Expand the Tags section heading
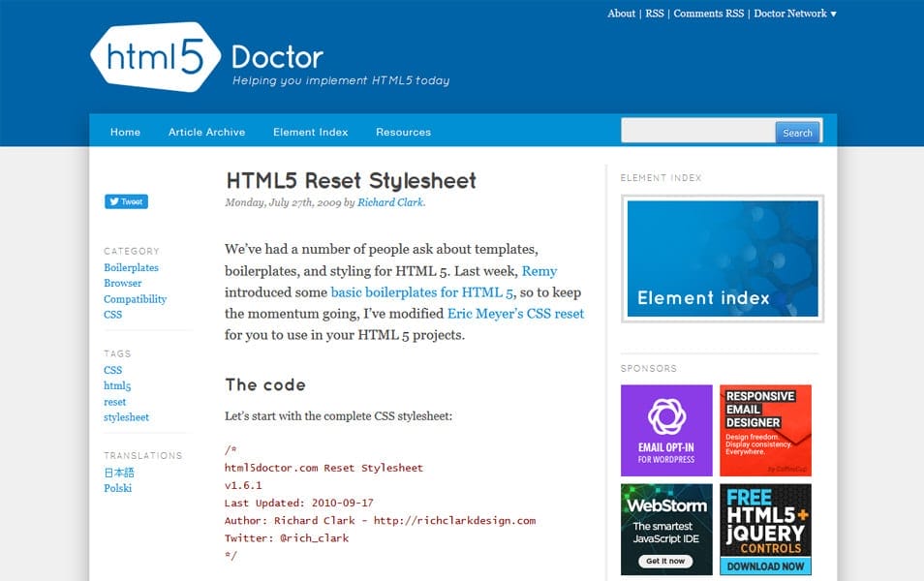This screenshot has height=581, width=924. [x=117, y=353]
